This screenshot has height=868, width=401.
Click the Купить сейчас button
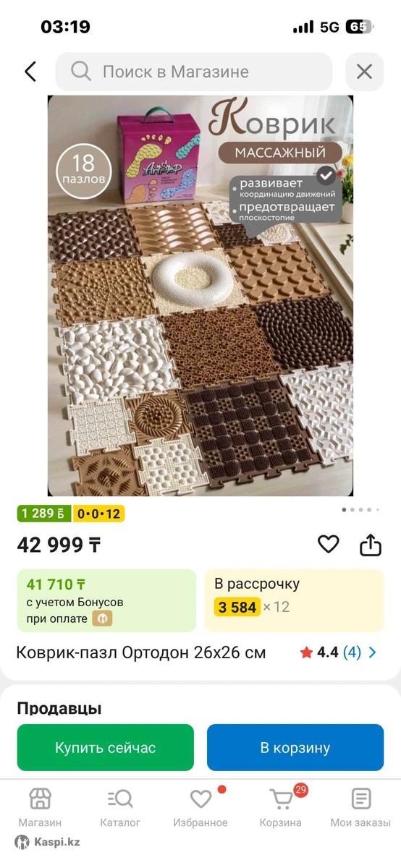click(x=106, y=747)
